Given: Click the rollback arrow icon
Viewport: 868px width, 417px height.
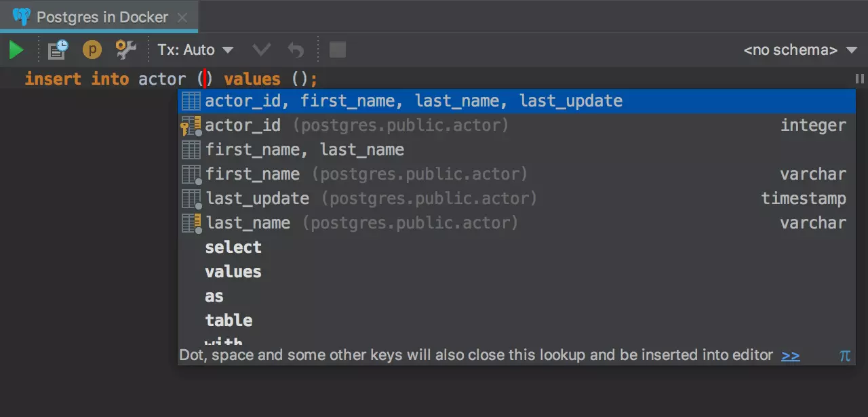Looking at the screenshot, I should [296, 49].
